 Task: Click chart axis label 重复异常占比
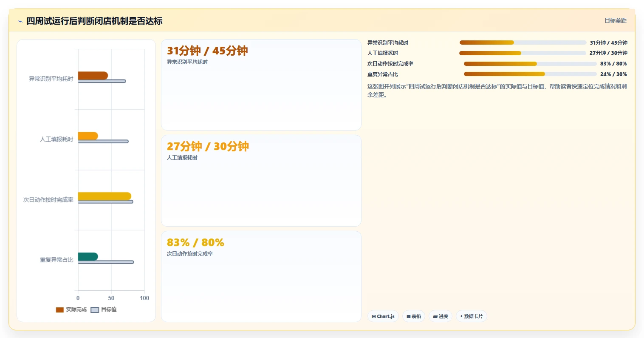pos(56,260)
